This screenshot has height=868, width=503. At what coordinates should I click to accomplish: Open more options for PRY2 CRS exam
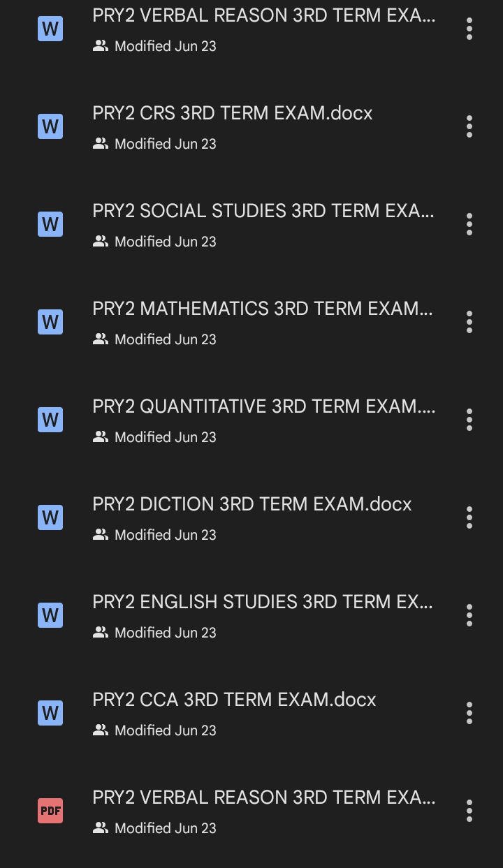tap(469, 126)
